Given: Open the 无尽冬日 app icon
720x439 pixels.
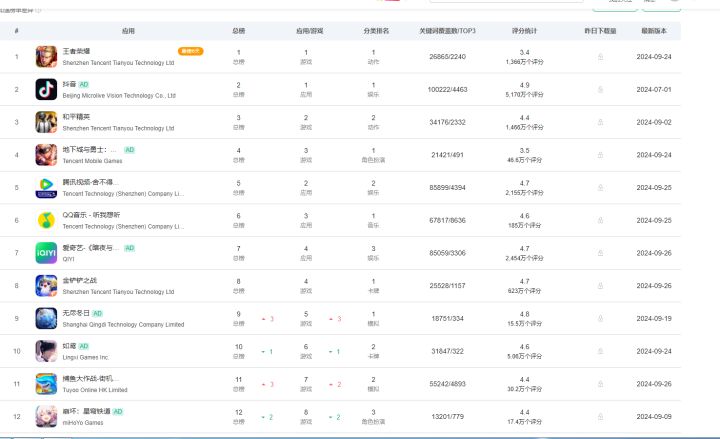Looking at the screenshot, I should click(x=46, y=319).
